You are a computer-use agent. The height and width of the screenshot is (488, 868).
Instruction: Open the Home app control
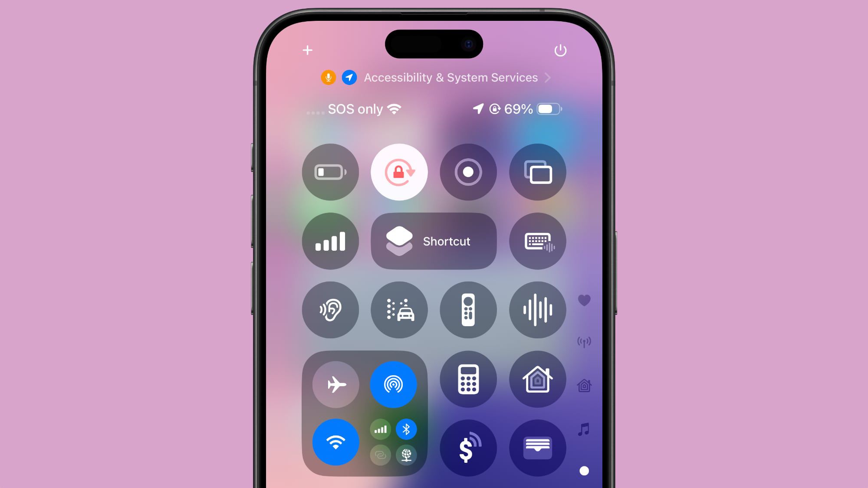pos(536,380)
